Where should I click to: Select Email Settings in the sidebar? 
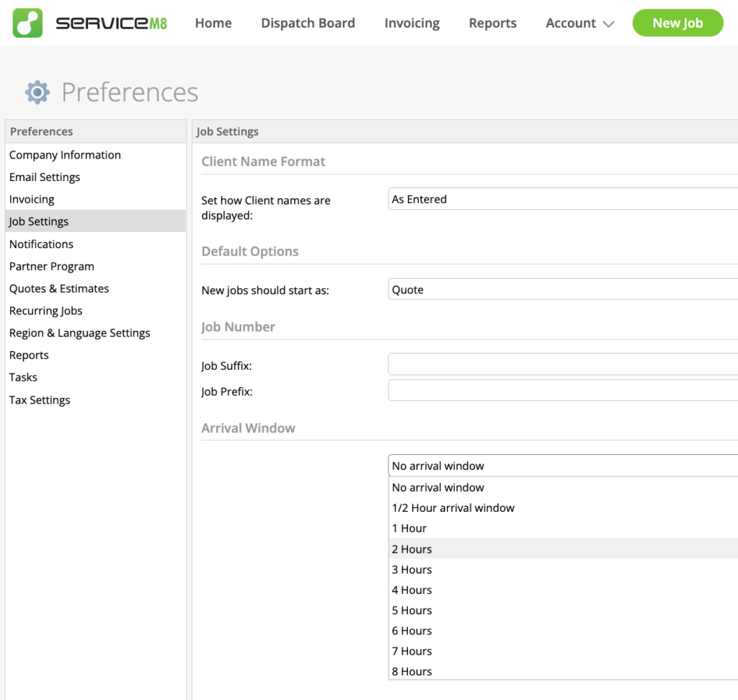45,177
